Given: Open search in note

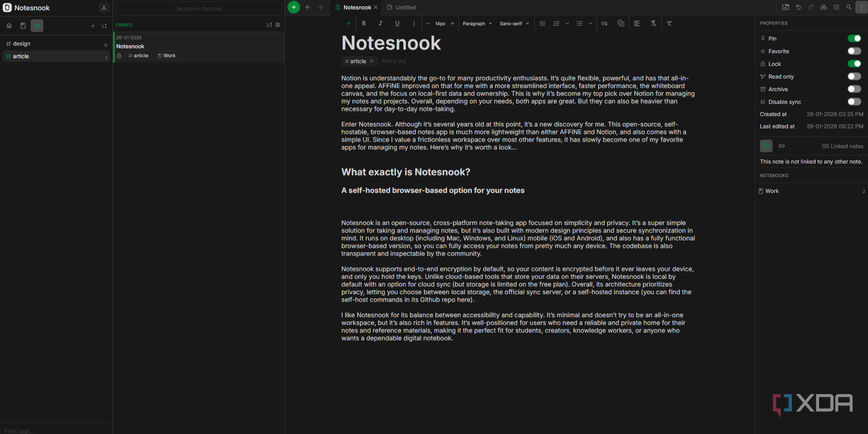Looking at the screenshot, I should click(849, 7).
